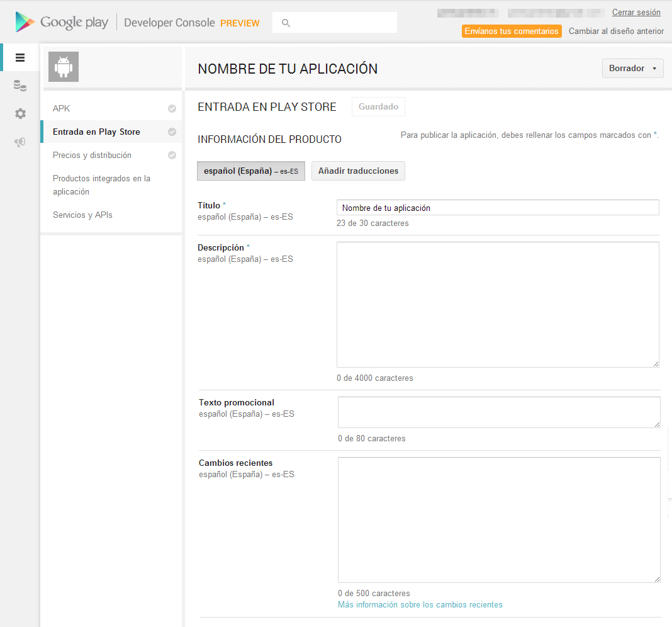Screen dimensions: 672x627
Task: Click the check mark next to APK
Action: point(172,109)
